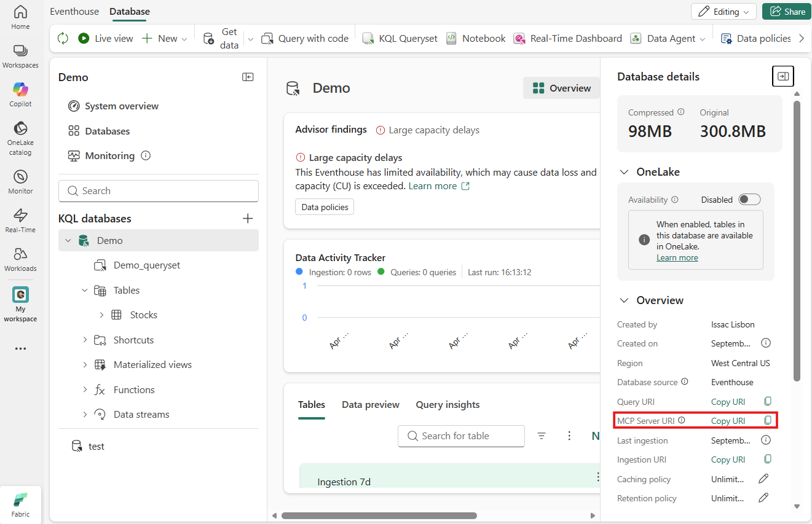Click the Overview button
The image size is (812, 524).
[x=561, y=88]
